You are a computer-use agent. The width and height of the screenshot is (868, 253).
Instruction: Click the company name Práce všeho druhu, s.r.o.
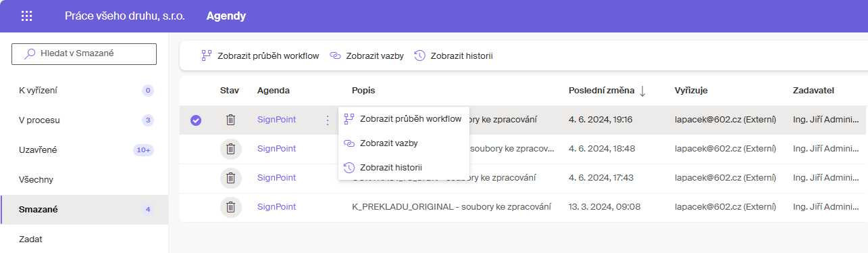point(125,16)
